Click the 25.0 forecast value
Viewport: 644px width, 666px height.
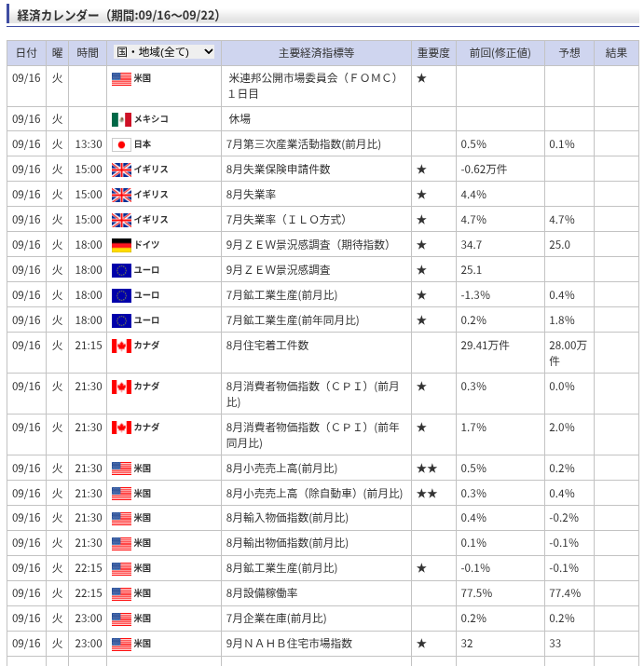tap(559, 245)
